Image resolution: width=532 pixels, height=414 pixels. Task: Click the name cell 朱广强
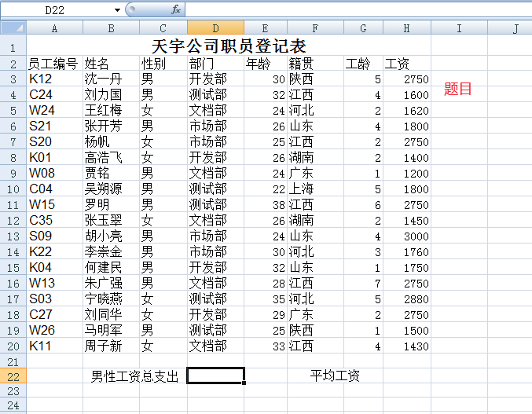pyautogui.click(x=112, y=283)
